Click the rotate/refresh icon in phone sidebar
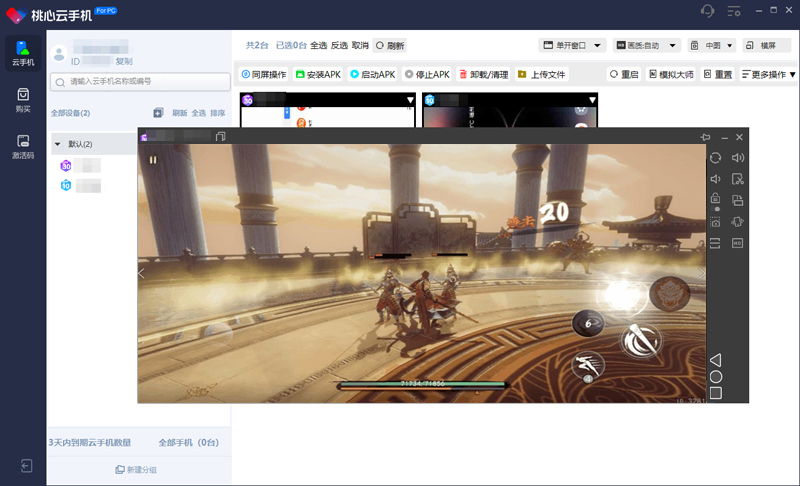This screenshot has height=486, width=800. 715,158
